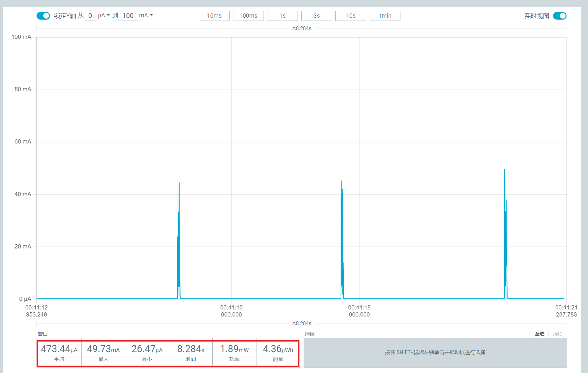The width and height of the screenshot is (588, 373).
Task: Click the second current spike near 00:41:18
Action: pos(342,239)
